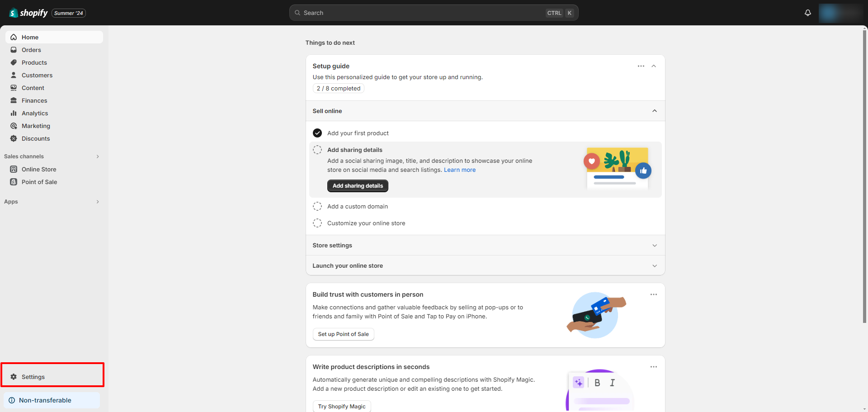Collapse the Setup guide card
The width and height of the screenshot is (868, 412).
[654, 66]
